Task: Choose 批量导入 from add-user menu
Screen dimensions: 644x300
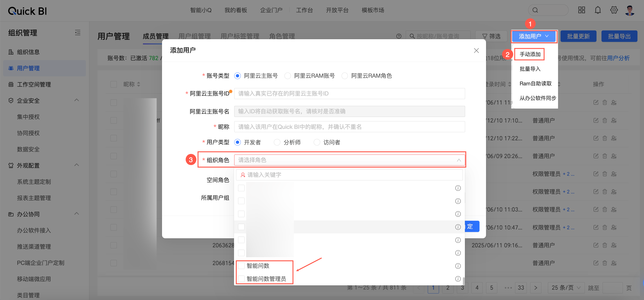Action: point(530,69)
